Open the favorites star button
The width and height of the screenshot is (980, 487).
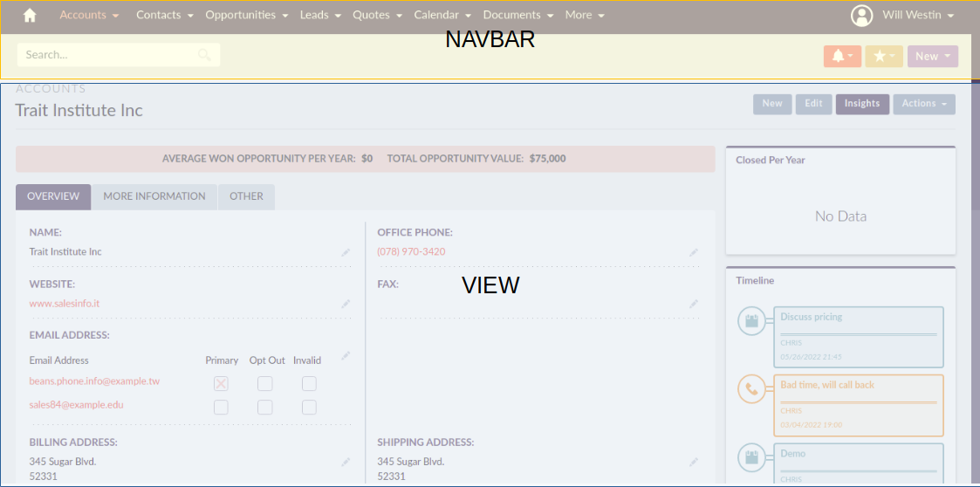(x=884, y=56)
